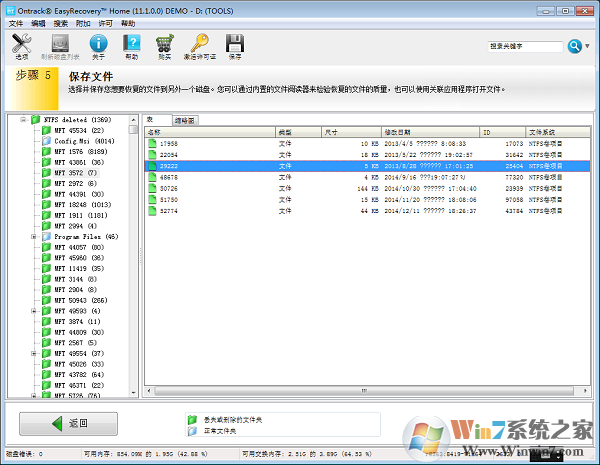Select the green file icon for 17958

pyautogui.click(x=153, y=143)
